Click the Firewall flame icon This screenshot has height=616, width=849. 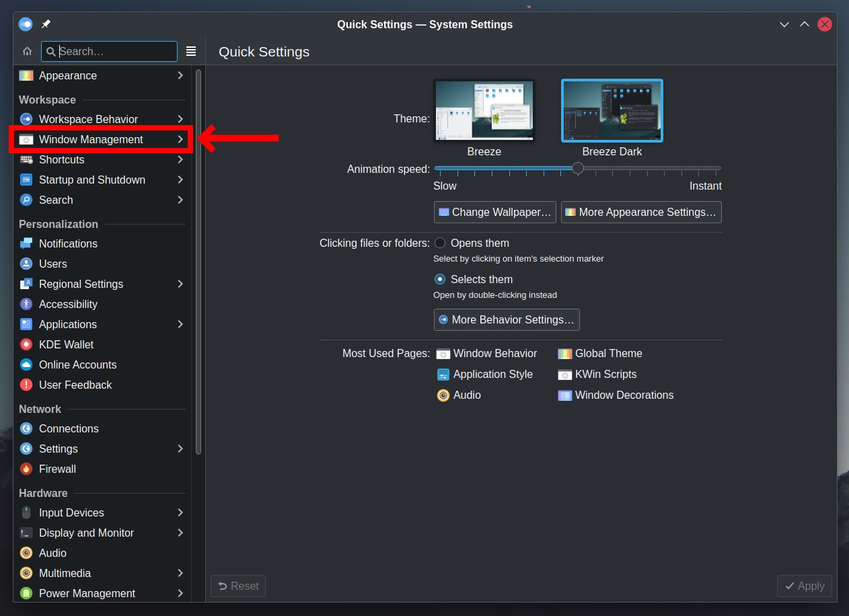[26, 469]
